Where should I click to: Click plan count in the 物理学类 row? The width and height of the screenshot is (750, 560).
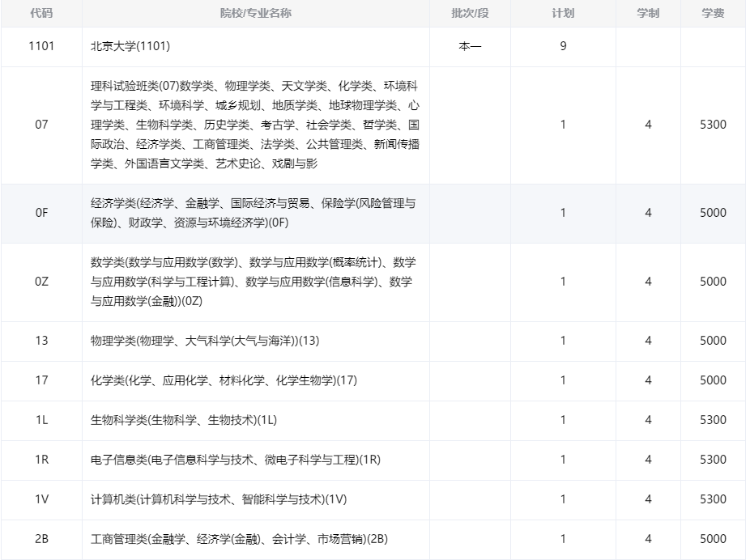[x=563, y=341]
